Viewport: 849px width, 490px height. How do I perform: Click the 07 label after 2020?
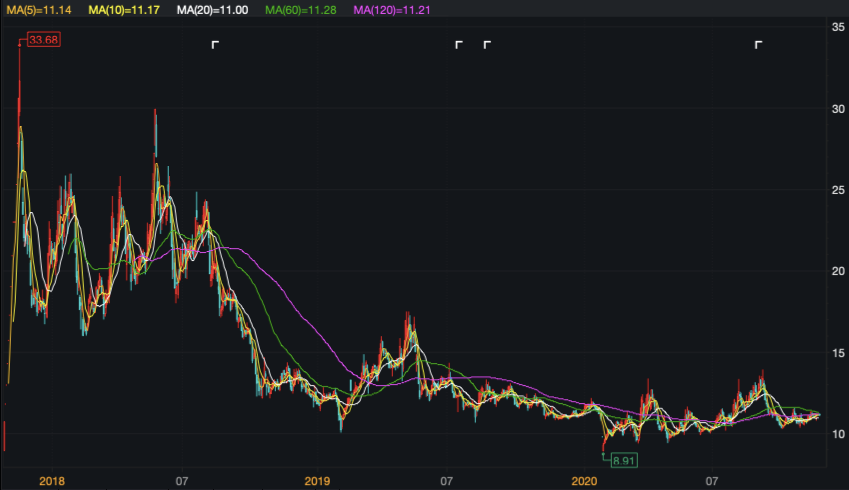712,481
